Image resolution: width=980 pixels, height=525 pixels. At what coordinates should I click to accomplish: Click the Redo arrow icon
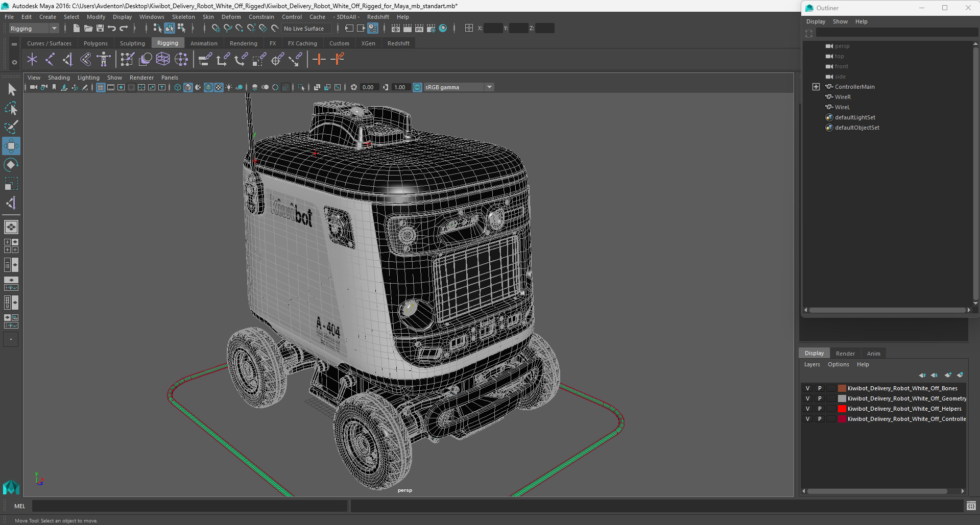124,29
